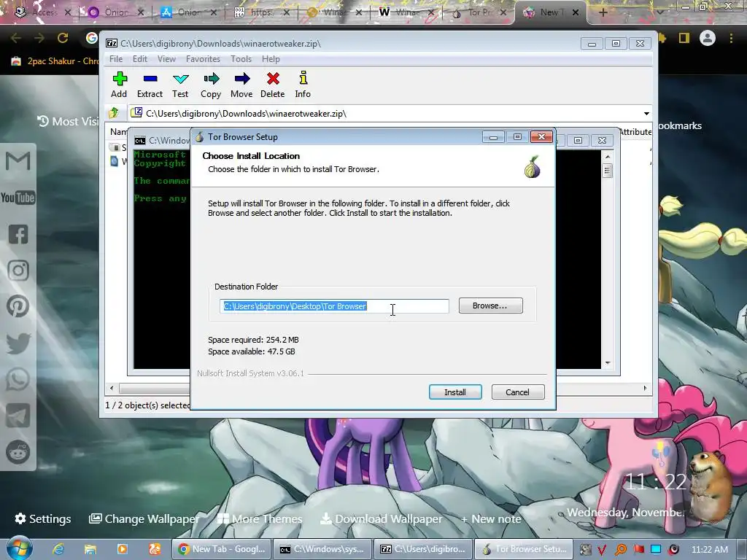The height and width of the screenshot is (560, 747).
Task: Click Install in Tor Browser Setup
Action: point(455,392)
